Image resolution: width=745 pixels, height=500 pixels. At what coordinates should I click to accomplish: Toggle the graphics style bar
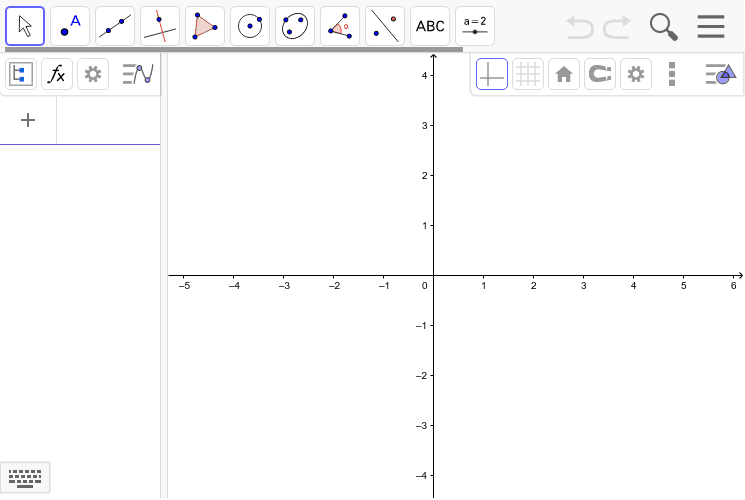[x=721, y=74]
